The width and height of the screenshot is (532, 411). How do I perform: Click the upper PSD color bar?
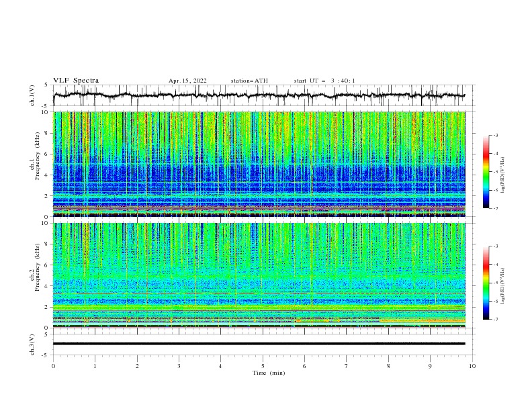coord(486,172)
